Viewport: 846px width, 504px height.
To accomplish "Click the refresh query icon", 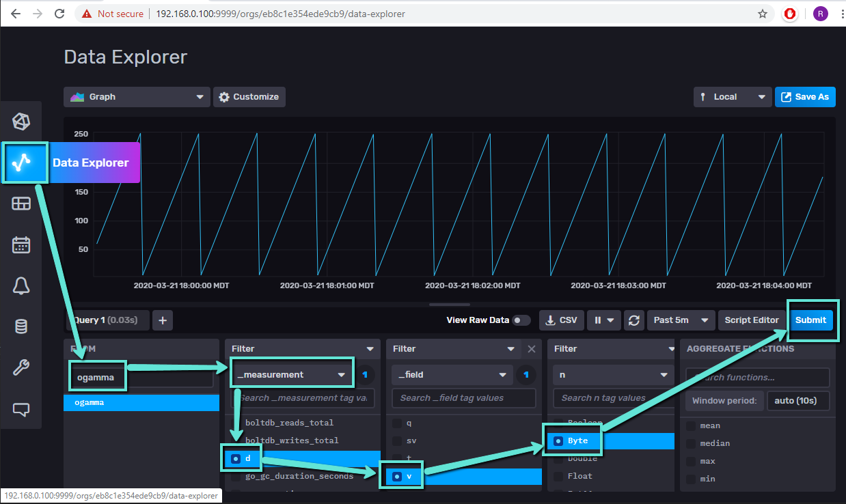I will click(x=635, y=320).
